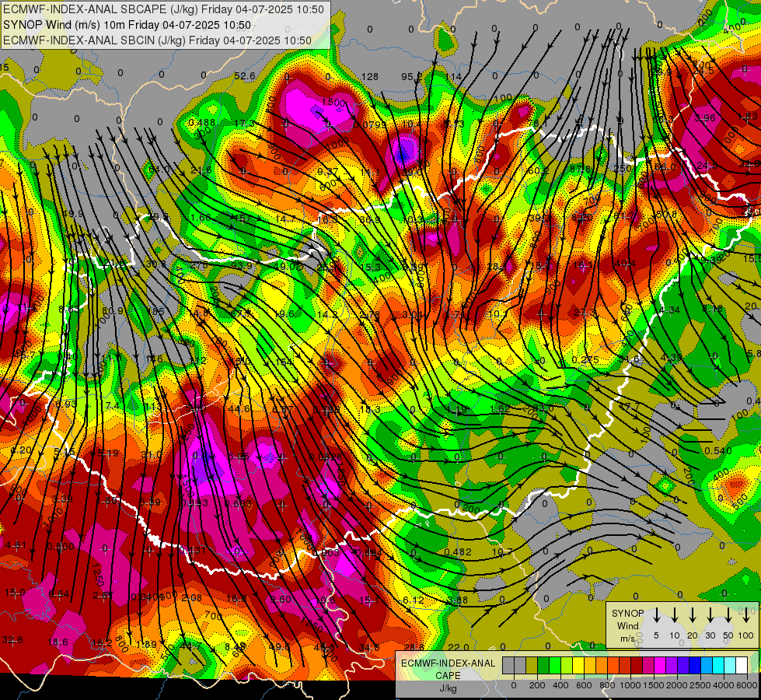
Task: Click the 'J/kg' unit label in legend
Action: pos(448,688)
